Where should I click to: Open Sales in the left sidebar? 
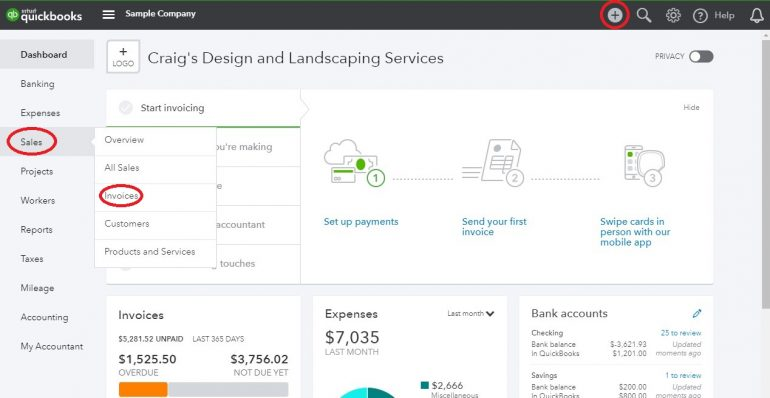31,142
